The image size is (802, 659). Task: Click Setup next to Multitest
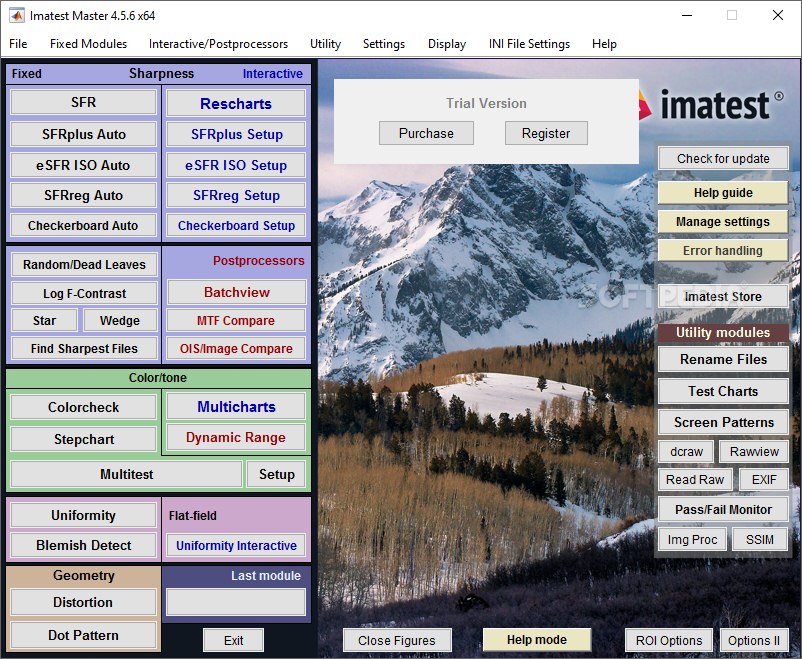[x=276, y=474]
